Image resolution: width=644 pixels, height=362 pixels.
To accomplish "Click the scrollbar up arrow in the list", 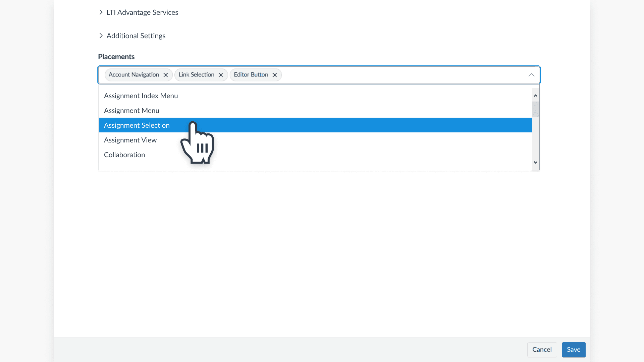I will point(535,95).
